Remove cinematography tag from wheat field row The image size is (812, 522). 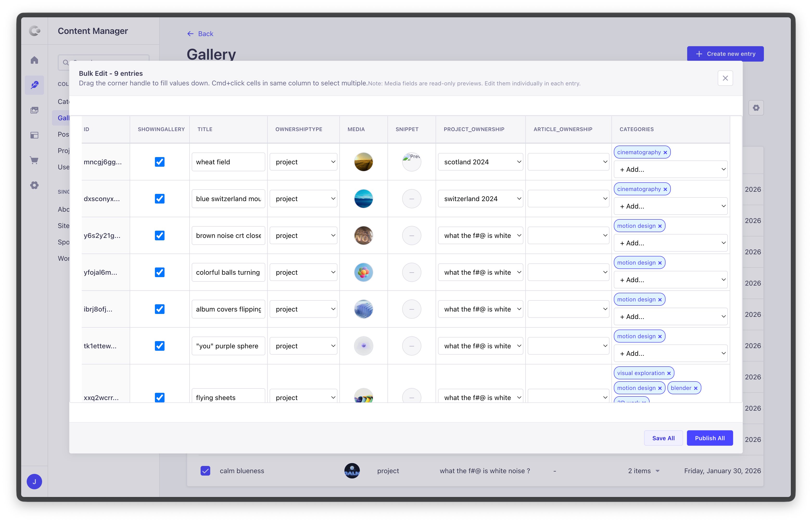coord(665,153)
